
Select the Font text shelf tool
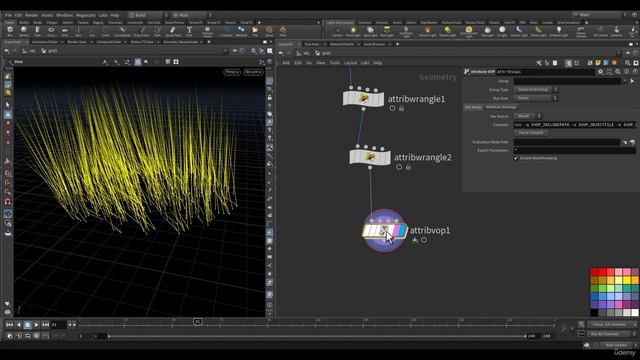tap(189, 31)
